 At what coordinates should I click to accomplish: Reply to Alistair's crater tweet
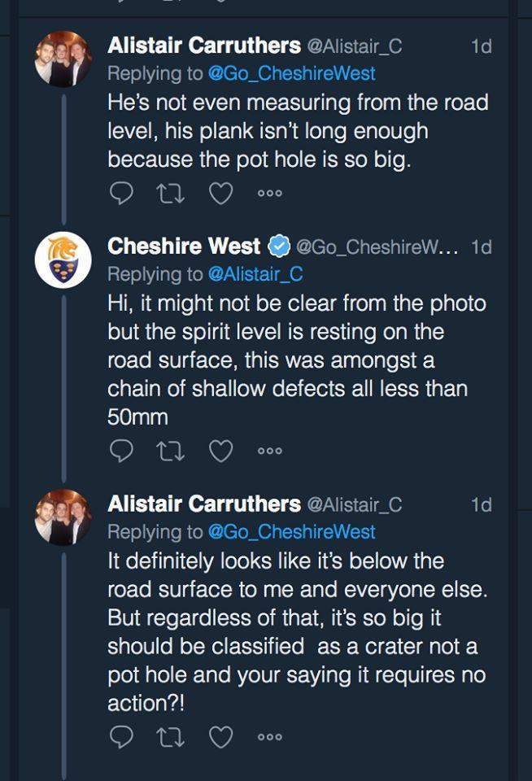coord(120,735)
